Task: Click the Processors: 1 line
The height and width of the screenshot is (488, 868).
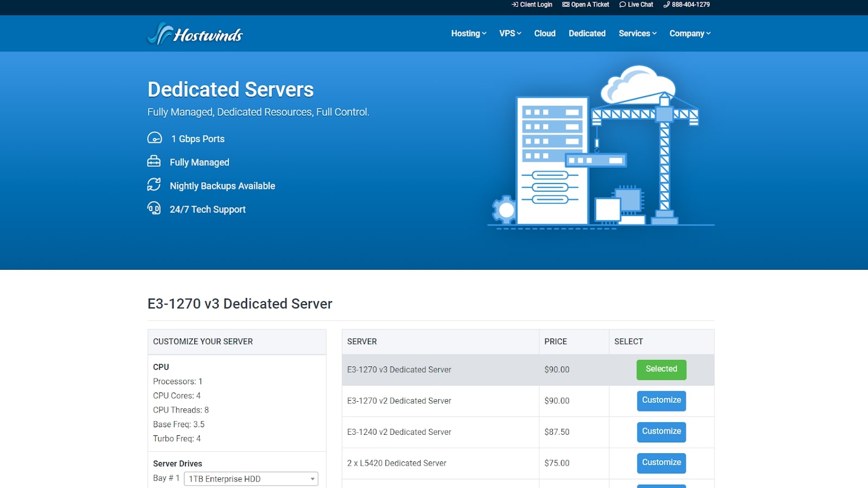Action: 177,382
